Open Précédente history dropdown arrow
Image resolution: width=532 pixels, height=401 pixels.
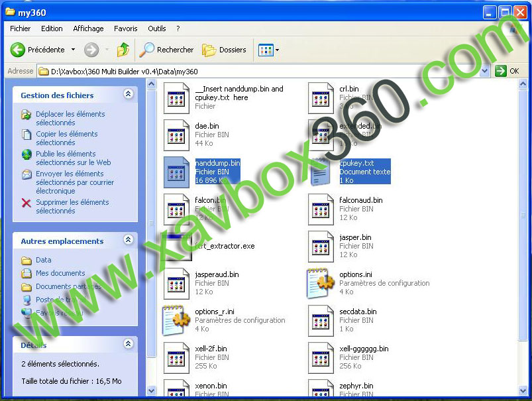(x=73, y=50)
